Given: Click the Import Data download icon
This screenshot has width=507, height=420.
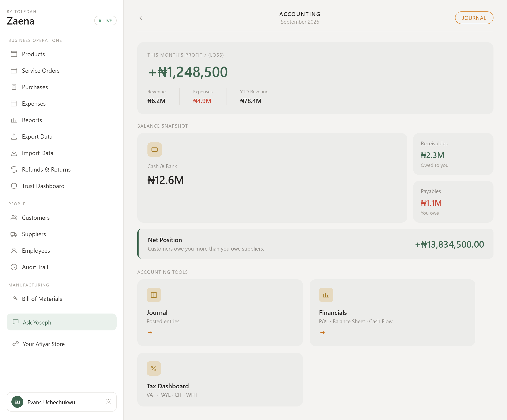Looking at the screenshot, I should 14,153.
